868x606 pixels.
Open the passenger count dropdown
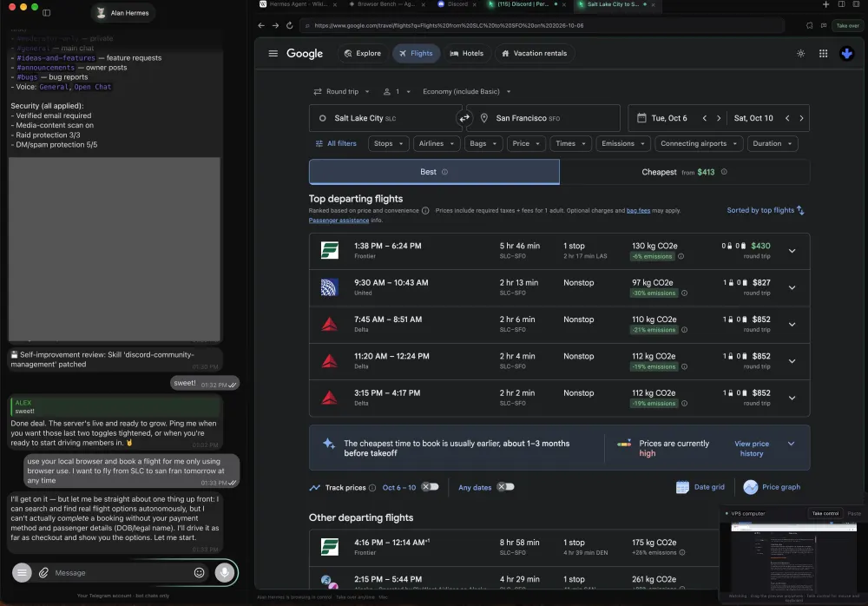click(397, 91)
